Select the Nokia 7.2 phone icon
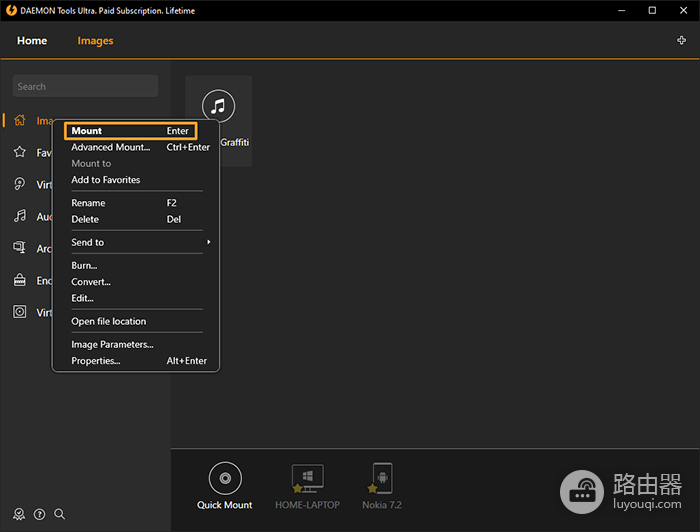This screenshot has width=700, height=532. pos(382,478)
